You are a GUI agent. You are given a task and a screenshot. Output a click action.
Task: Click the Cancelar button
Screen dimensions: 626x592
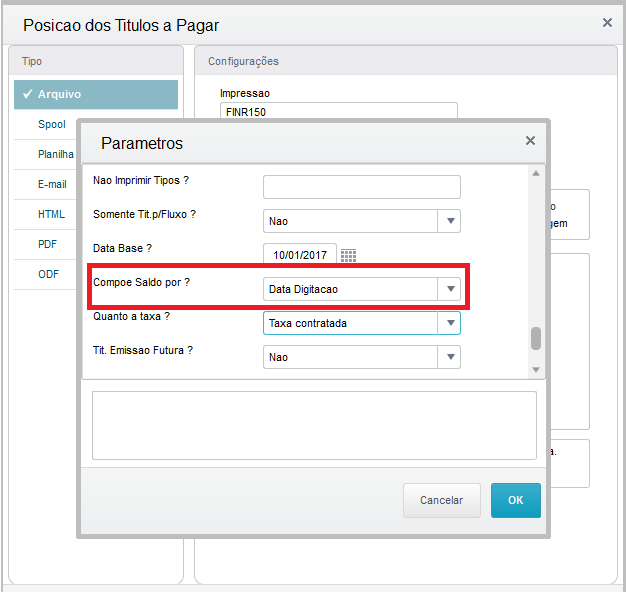(441, 500)
